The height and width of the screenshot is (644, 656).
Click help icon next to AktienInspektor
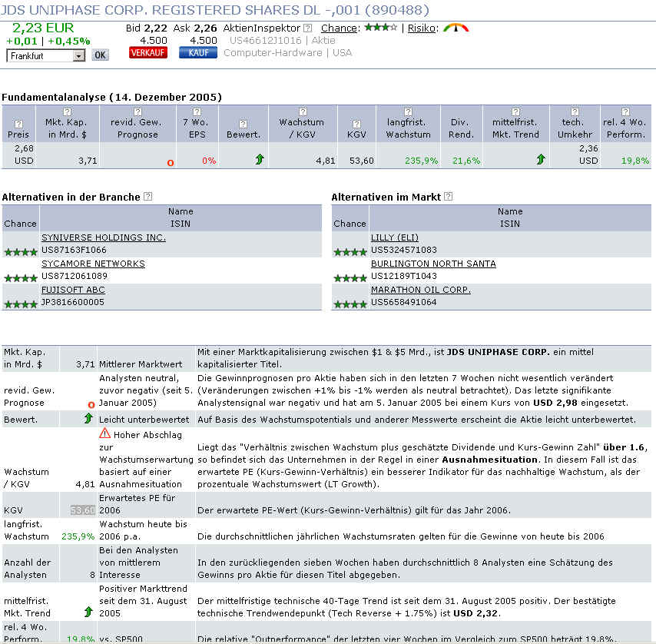pyautogui.click(x=308, y=28)
